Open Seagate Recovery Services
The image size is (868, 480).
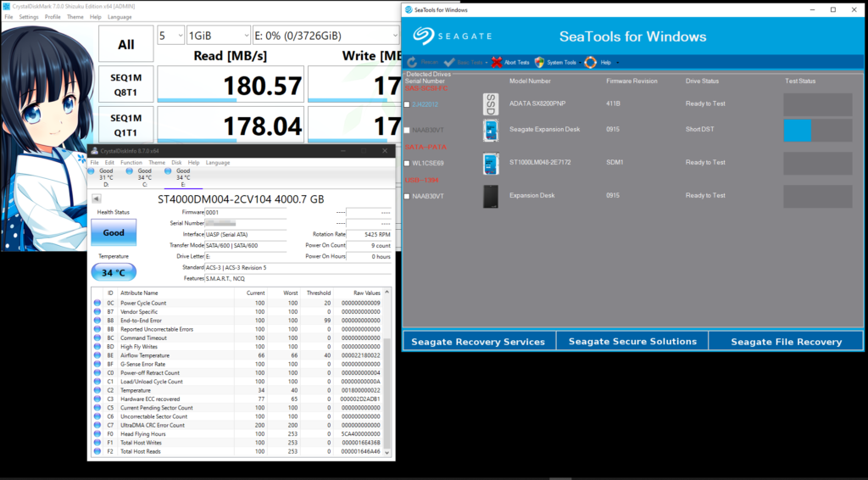click(478, 342)
